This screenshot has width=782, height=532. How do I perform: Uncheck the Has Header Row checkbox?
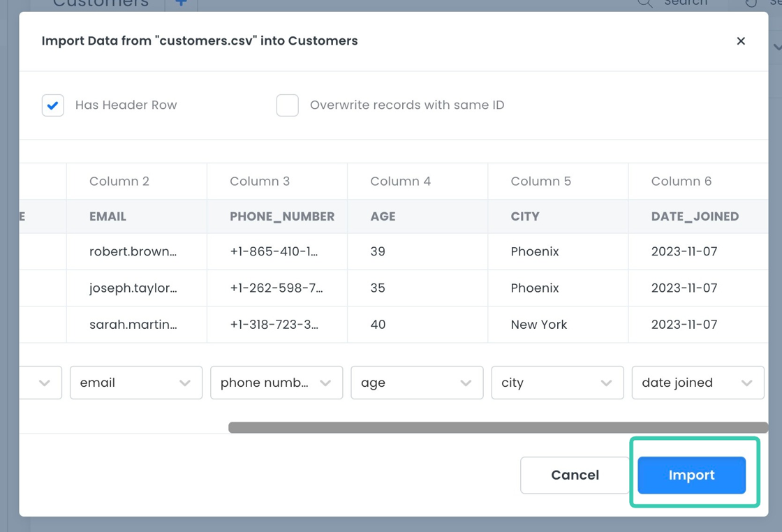tap(53, 105)
